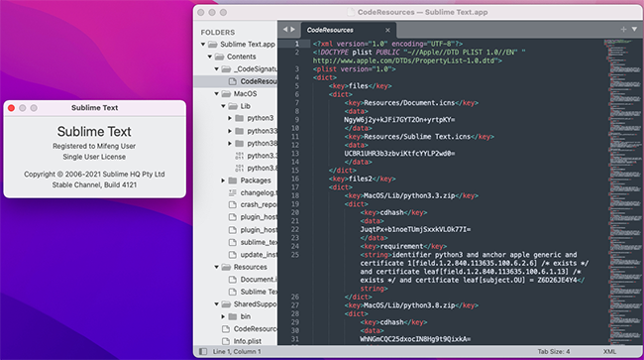
Task: Collapse the _CodeSignature folder
Action: point(216,69)
